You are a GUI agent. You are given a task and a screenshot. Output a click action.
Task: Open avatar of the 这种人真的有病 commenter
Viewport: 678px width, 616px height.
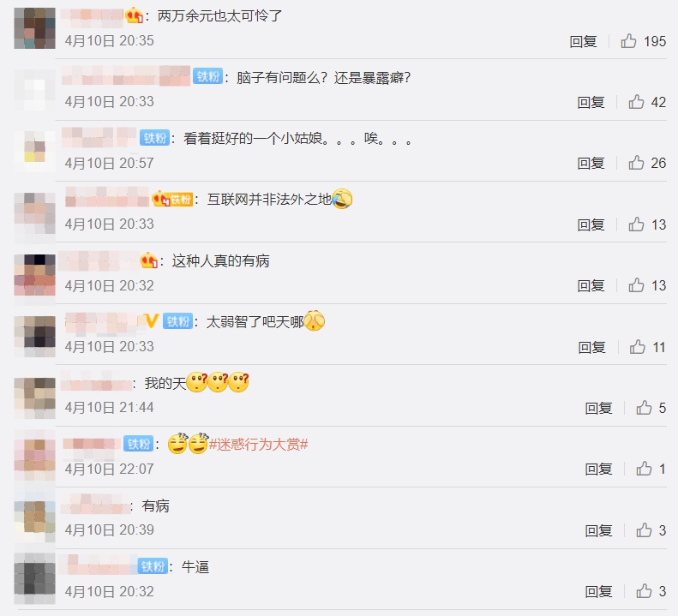[x=34, y=275]
